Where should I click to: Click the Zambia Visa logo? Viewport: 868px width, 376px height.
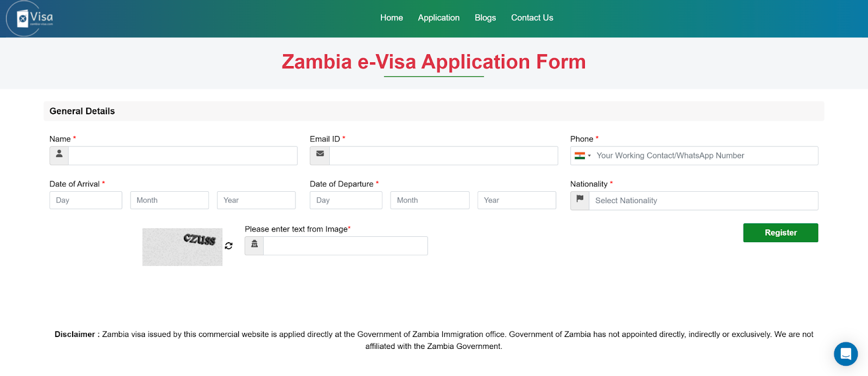(30, 18)
